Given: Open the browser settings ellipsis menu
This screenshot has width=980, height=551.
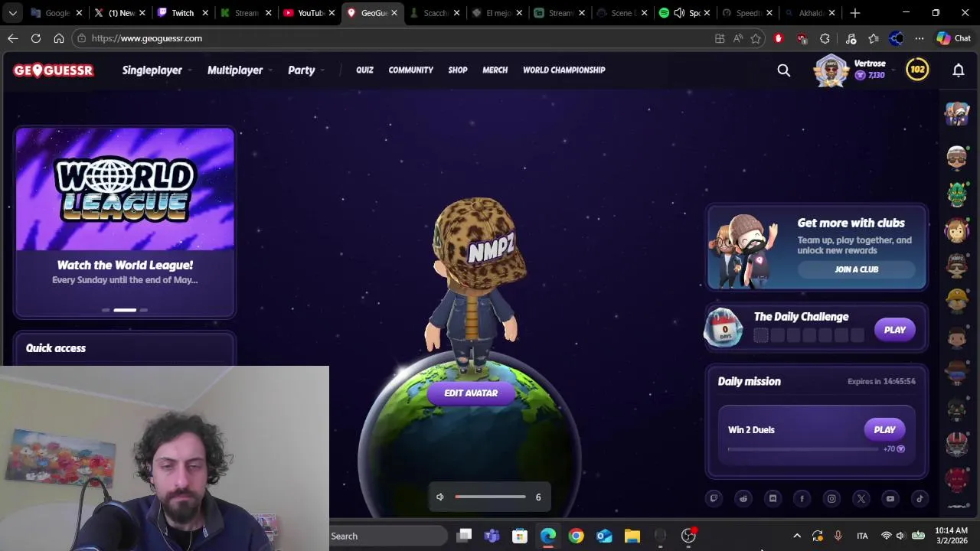Looking at the screenshot, I should 919,38.
